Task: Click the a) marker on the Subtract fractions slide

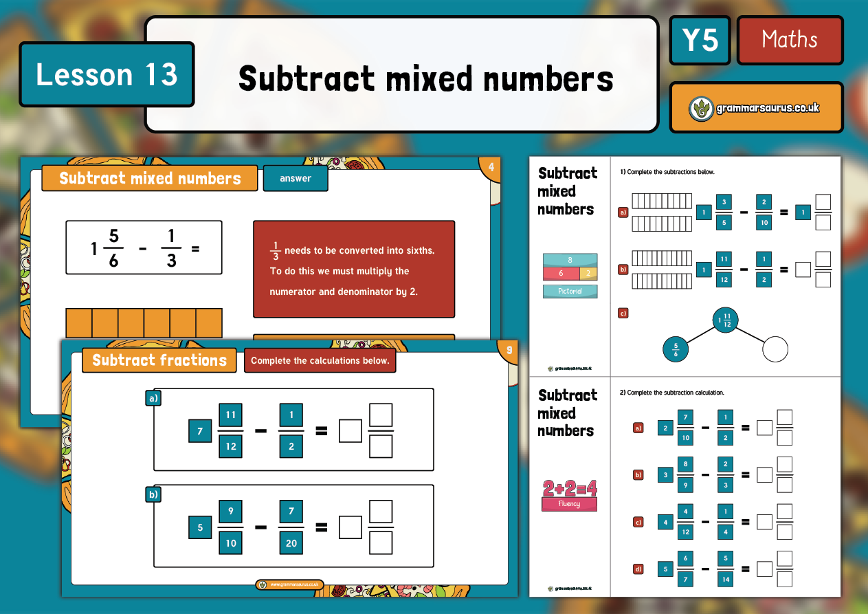Action: click(x=153, y=398)
